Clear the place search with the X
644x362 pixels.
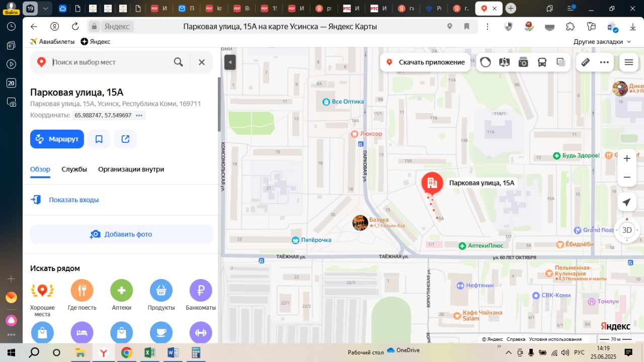click(201, 62)
